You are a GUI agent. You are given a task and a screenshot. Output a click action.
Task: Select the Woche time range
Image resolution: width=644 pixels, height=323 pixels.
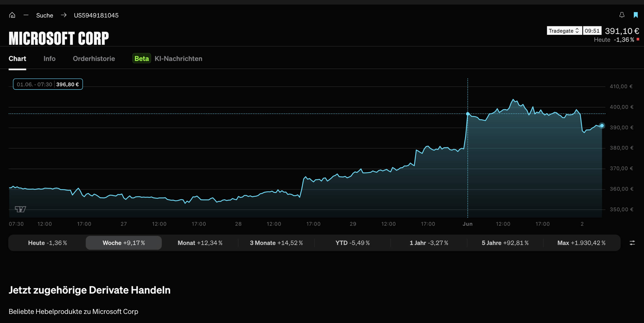click(x=124, y=243)
